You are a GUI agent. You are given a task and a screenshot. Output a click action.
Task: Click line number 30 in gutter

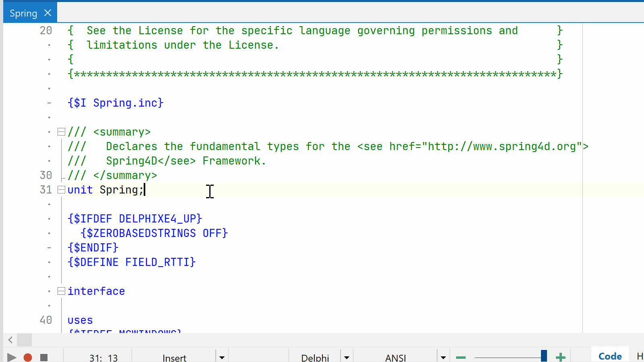click(x=46, y=175)
